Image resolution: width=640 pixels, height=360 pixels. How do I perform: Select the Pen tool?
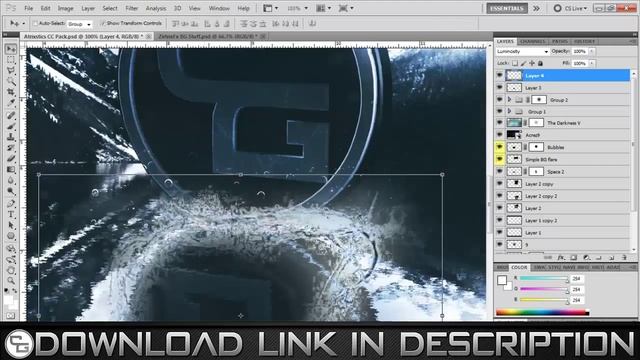coord(11,203)
